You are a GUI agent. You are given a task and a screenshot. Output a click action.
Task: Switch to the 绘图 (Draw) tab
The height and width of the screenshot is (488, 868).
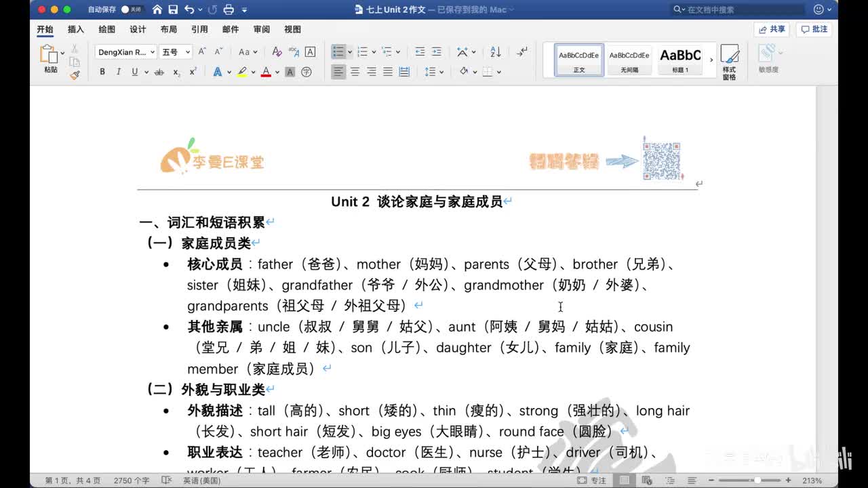click(106, 30)
